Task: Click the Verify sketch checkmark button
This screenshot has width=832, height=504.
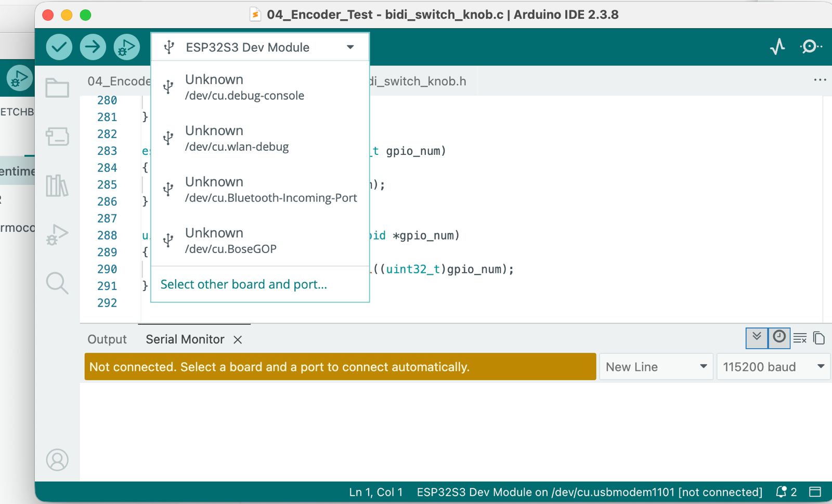Action: pos(59,47)
